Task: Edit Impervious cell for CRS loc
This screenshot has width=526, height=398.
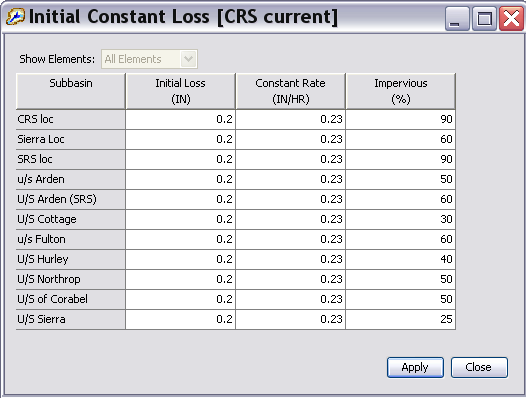Action: click(401, 119)
